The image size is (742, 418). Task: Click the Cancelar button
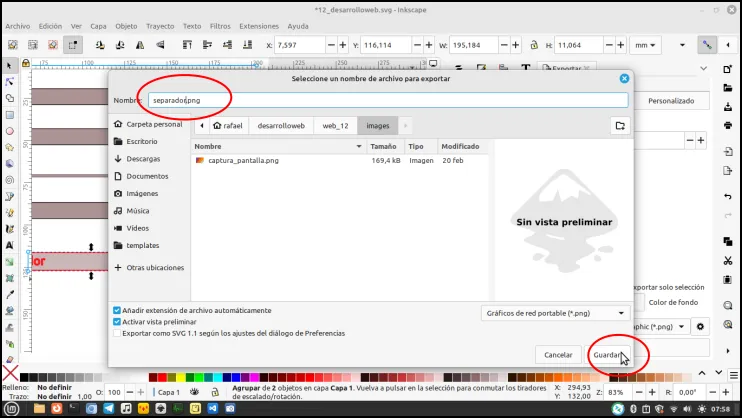pyautogui.click(x=558, y=355)
